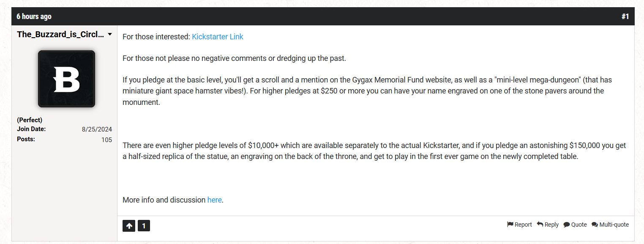
Task: Click the Quote speech bubble icon
Action: pos(567,225)
